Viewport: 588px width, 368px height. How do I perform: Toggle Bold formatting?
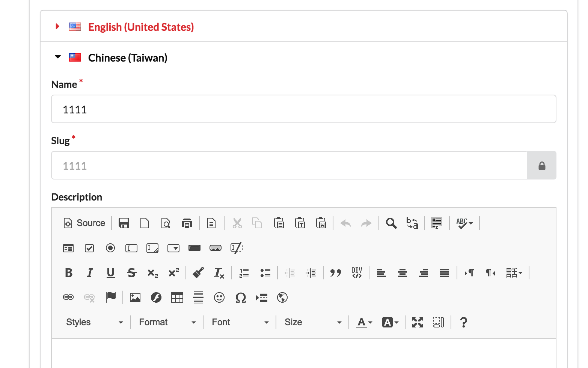click(x=68, y=273)
